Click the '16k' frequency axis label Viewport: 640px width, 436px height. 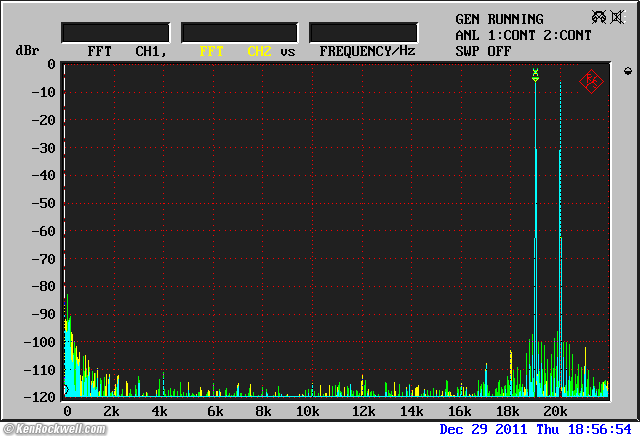click(x=460, y=411)
